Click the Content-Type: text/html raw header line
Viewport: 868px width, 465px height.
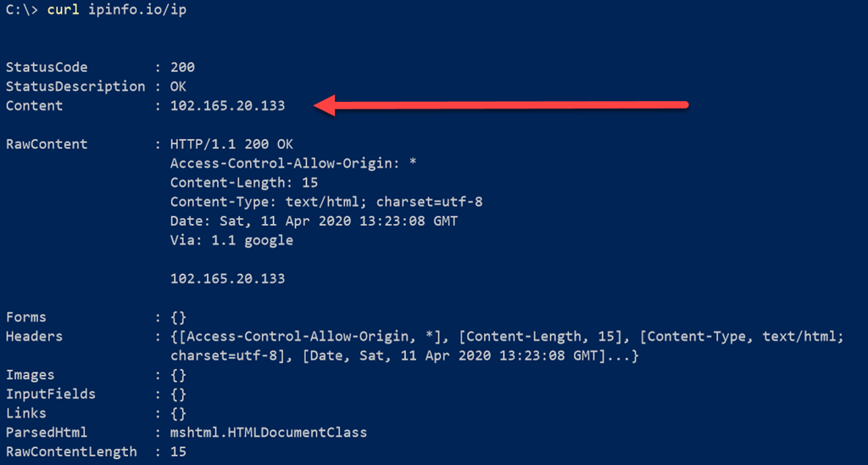click(x=326, y=202)
